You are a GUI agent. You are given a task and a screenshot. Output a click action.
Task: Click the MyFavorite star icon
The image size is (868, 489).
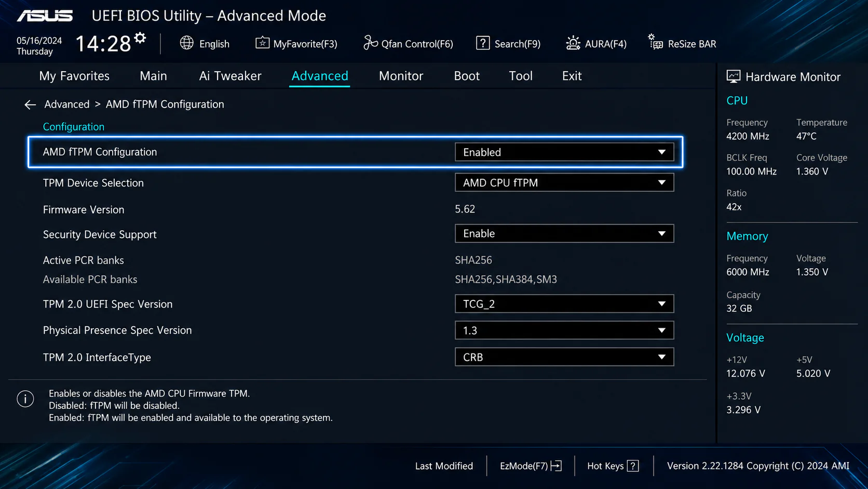262,43
